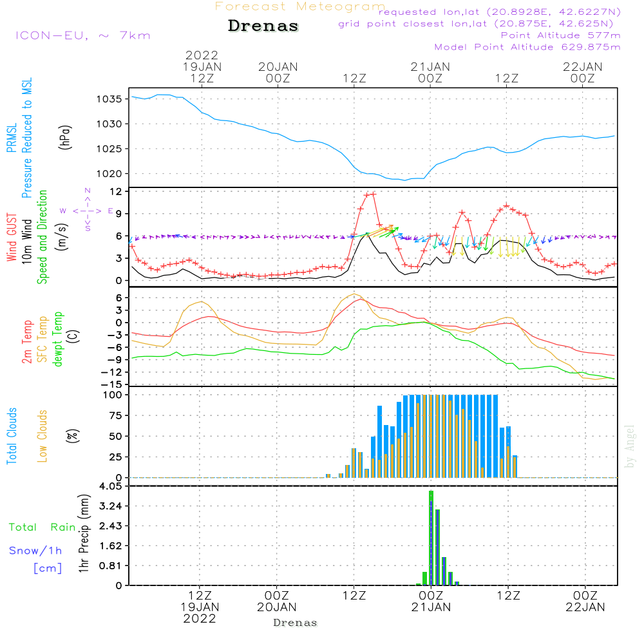
Task: Click the green dewpt Temp label
Action: 58,339
